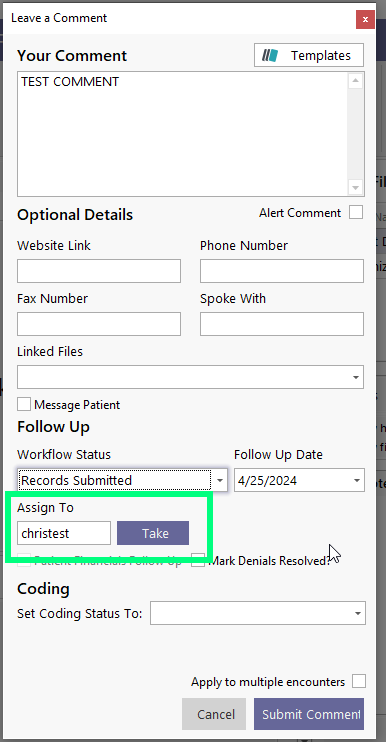Click the Submit Comment button
The height and width of the screenshot is (742, 386).
309,714
